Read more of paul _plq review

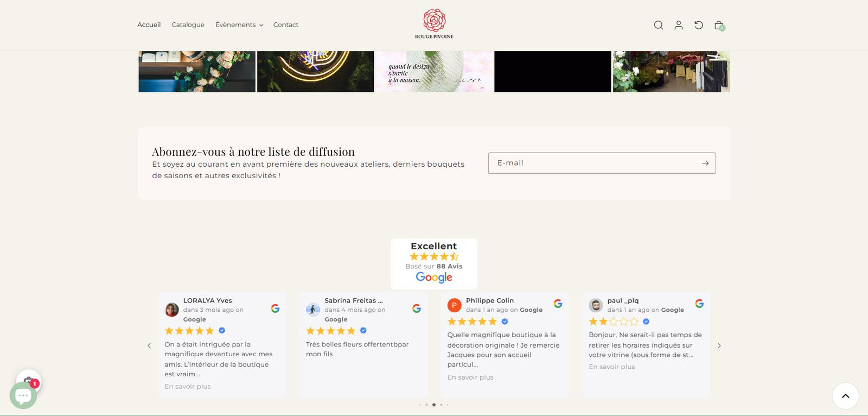612,367
